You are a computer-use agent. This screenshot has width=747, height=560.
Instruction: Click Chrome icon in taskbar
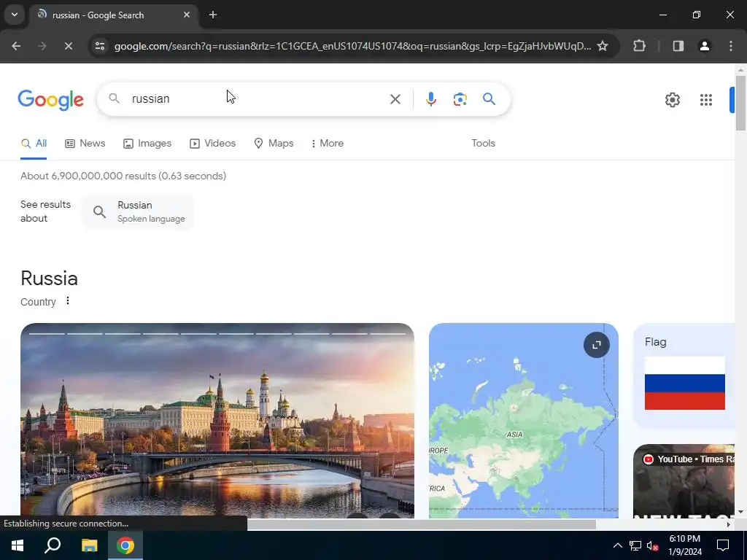coord(125,545)
